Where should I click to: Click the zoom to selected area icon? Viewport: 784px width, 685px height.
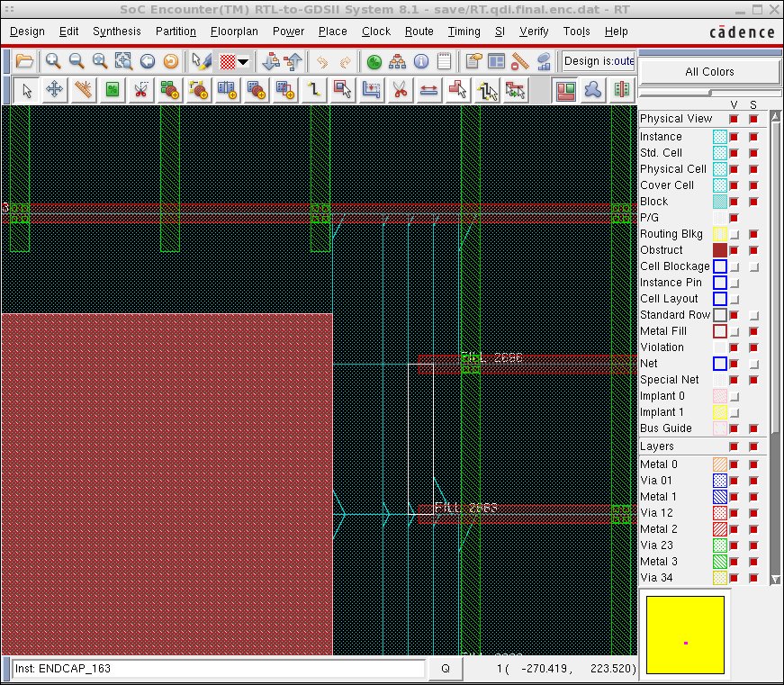tap(123, 61)
